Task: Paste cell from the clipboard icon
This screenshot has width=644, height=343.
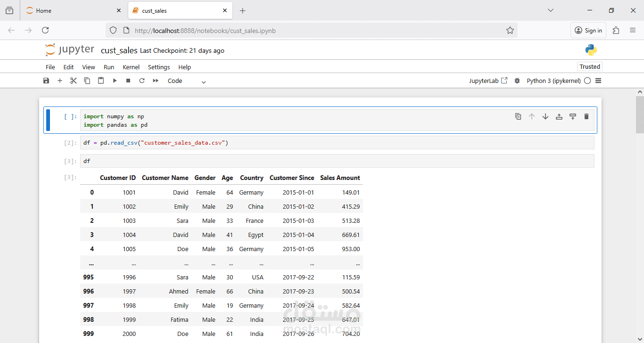Action: [101, 81]
